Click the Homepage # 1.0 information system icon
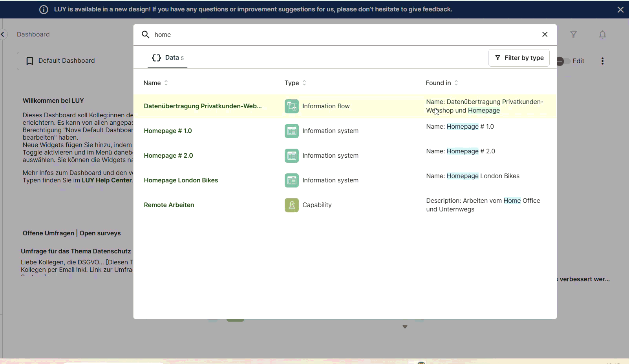The image size is (629, 364). point(291,131)
